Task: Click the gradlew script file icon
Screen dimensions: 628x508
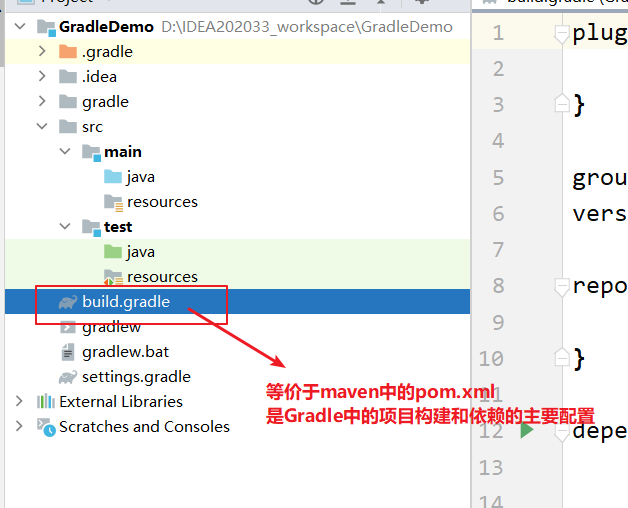Action: coord(68,327)
